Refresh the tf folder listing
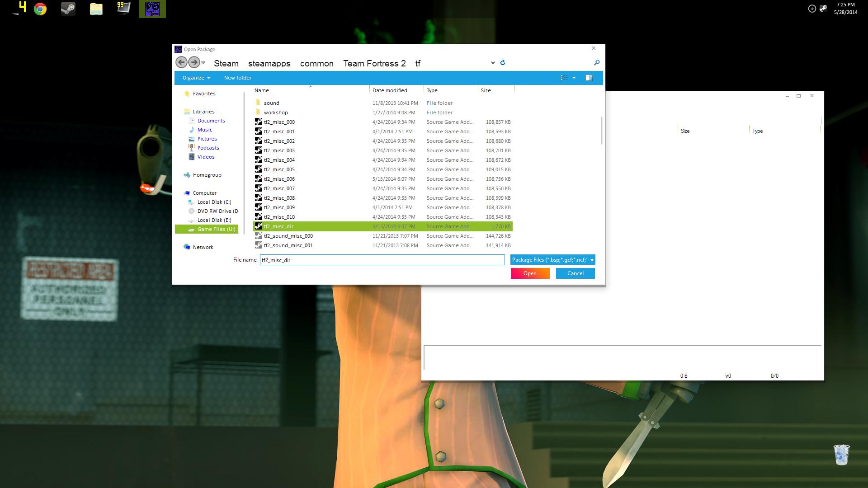Viewport: 868px width, 488px height. tap(503, 63)
